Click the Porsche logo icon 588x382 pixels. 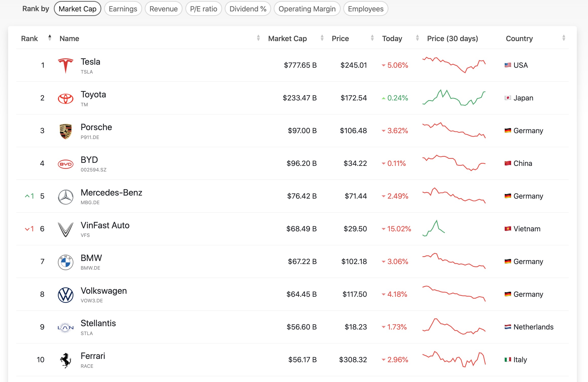65,131
